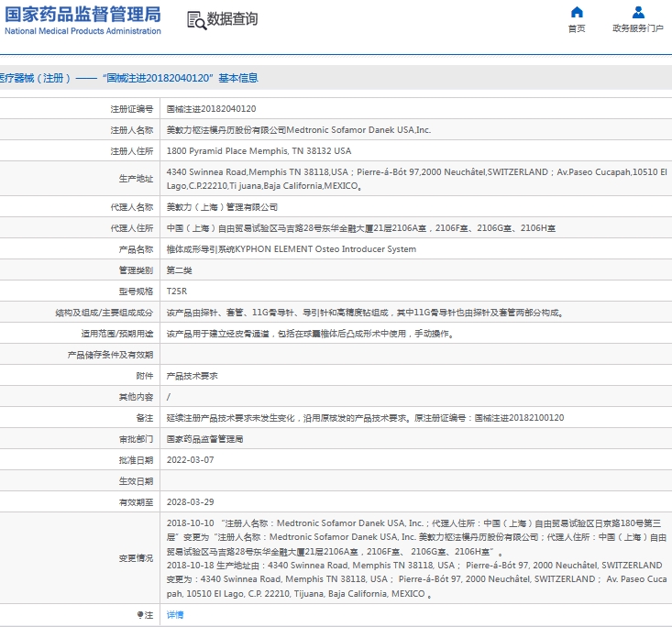Click model specification value T25R
The width and height of the screenshot is (672, 627).
[177, 291]
